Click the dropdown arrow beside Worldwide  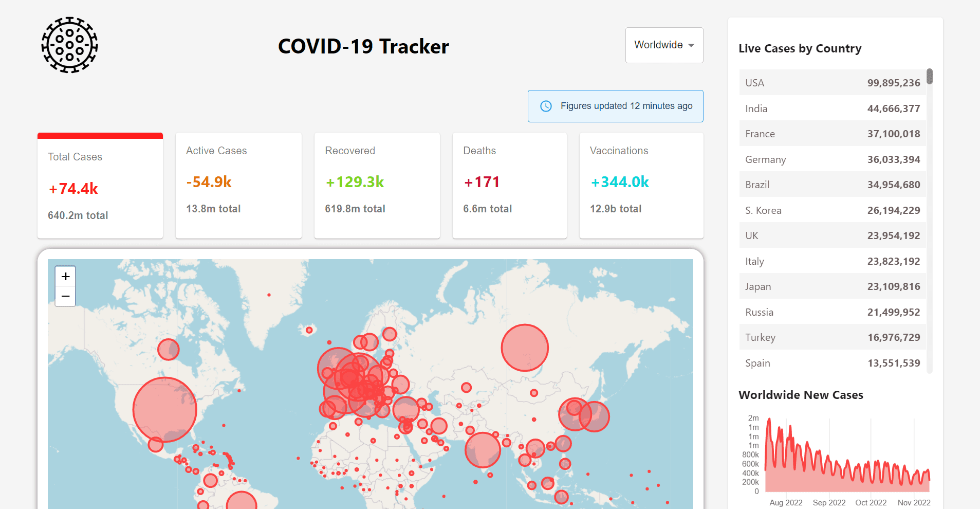(x=691, y=45)
